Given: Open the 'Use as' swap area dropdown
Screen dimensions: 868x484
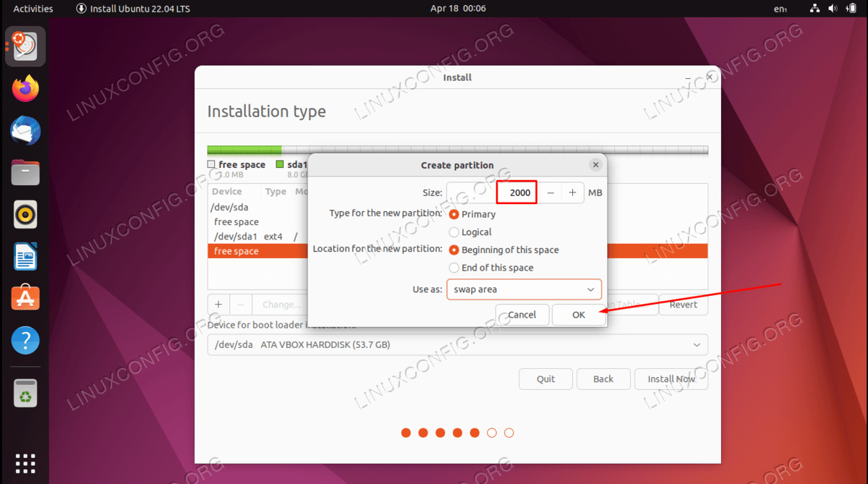Looking at the screenshot, I should [x=524, y=289].
